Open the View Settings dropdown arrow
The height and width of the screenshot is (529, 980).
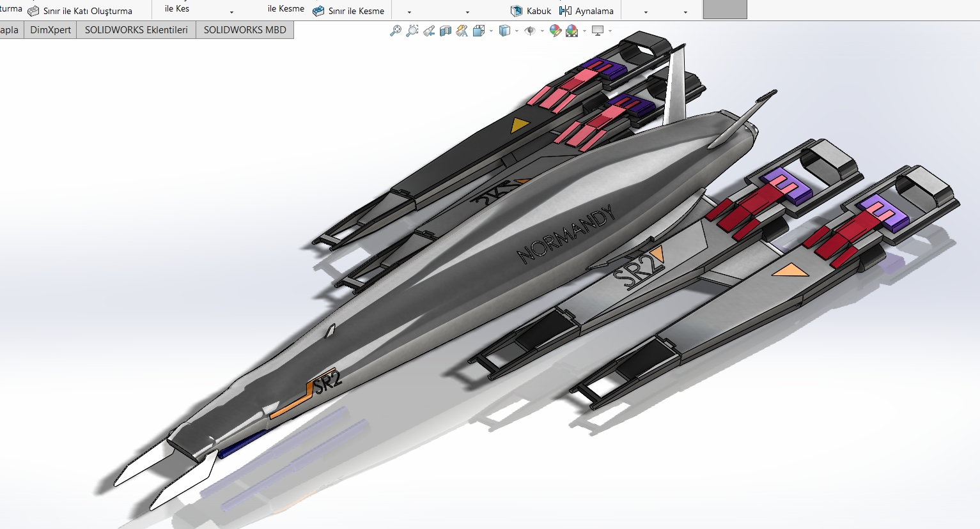(610, 31)
